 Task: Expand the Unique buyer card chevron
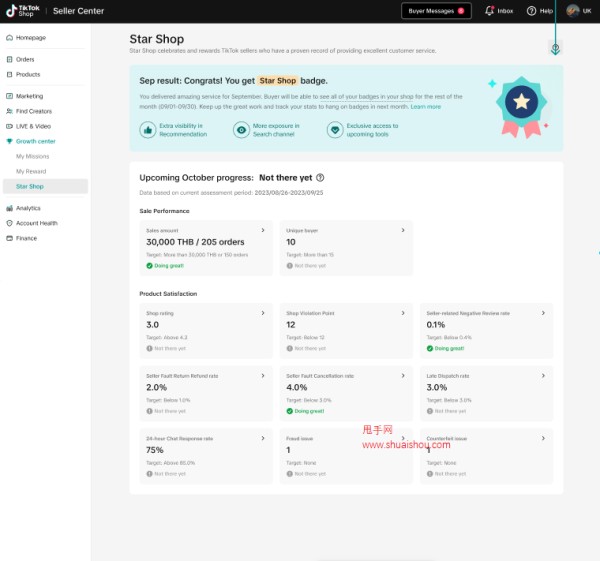[x=403, y=230]
